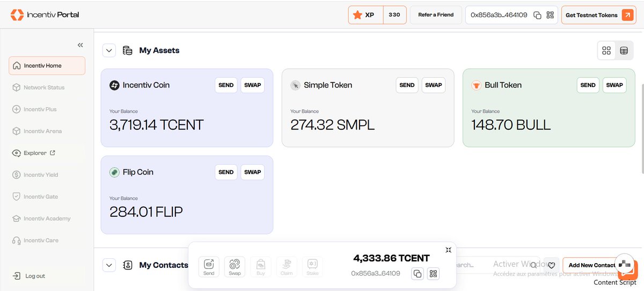Collapse the My Contacts section
This screenshot has height=291, width=644.
(109, 265)
